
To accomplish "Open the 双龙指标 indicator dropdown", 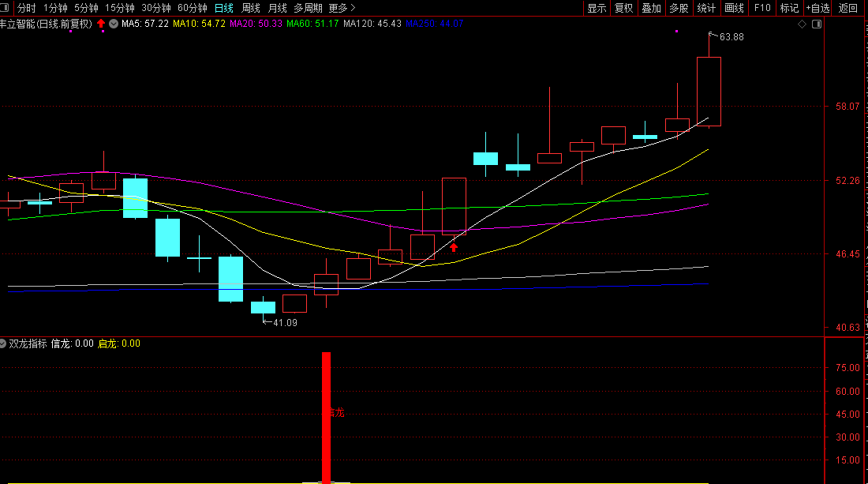I will (3, 343).
